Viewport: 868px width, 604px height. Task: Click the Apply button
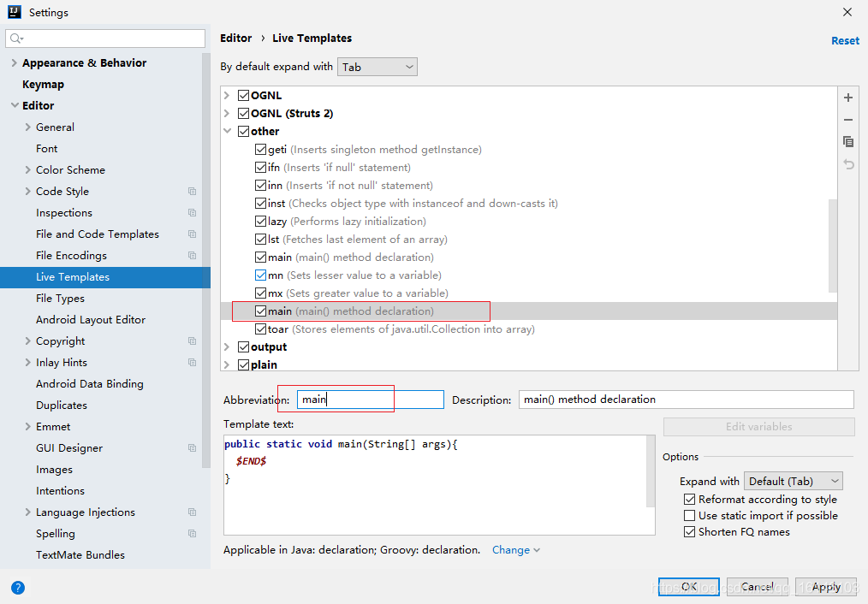[x=826, y=587]
